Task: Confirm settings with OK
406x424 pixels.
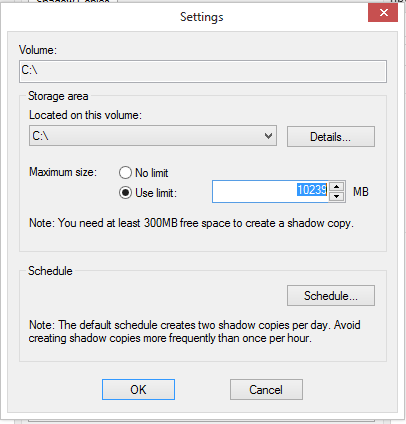Action: (x=138, y=389)
